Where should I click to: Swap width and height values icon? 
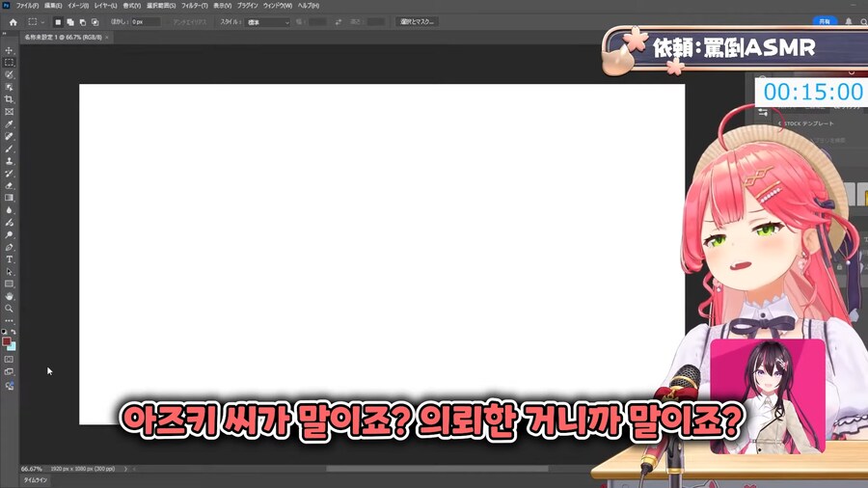tap(338, 22)
